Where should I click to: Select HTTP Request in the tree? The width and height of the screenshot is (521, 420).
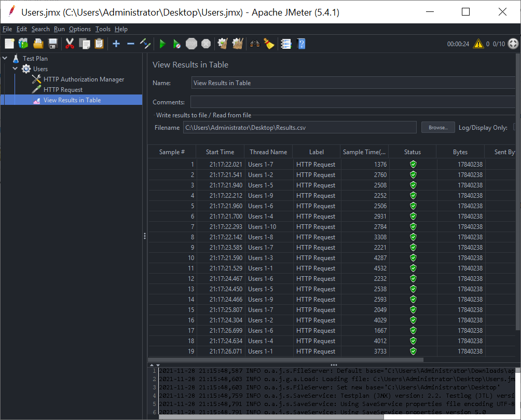coord(63,89)
